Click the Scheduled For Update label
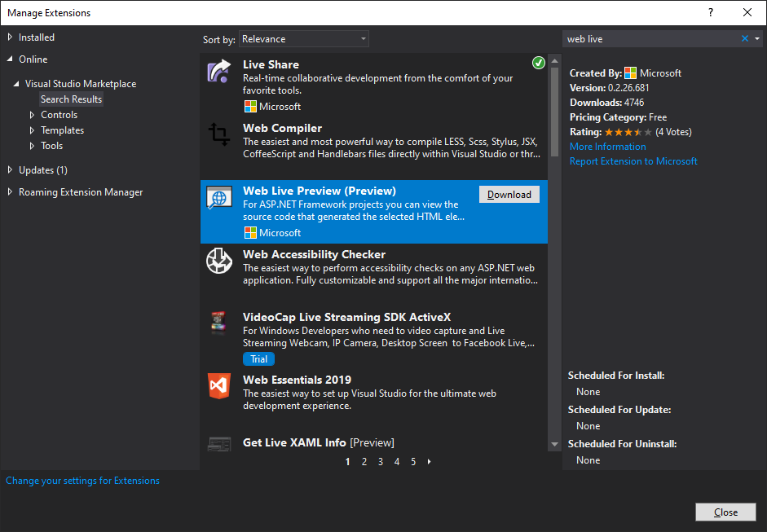Viewport: 767px width, 532px height. click(619, 410)
